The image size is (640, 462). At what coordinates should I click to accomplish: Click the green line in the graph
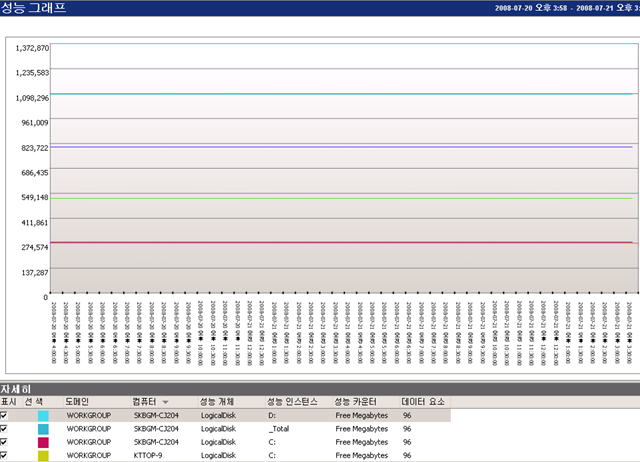tap(341, 198)
